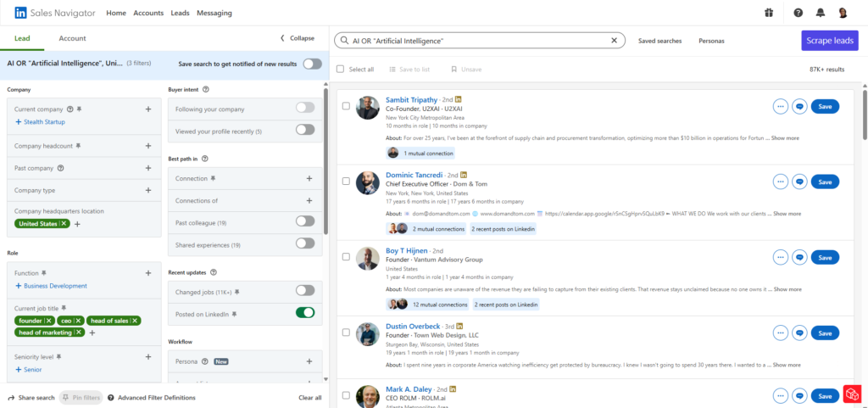Open the gift icon in the header

[x=768, y=13]
